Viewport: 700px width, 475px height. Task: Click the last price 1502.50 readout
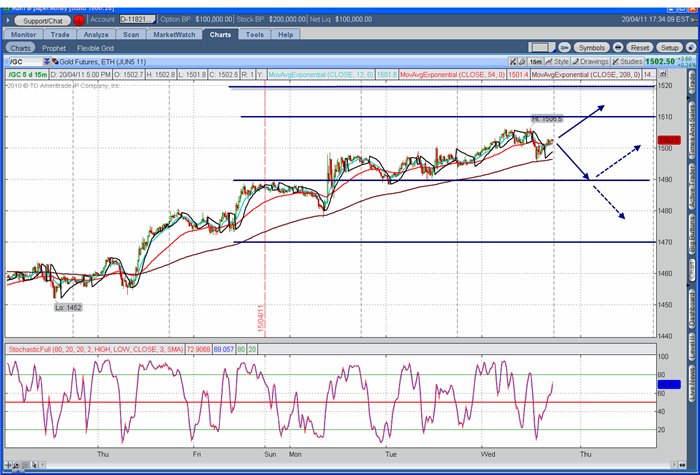[660, 62]
